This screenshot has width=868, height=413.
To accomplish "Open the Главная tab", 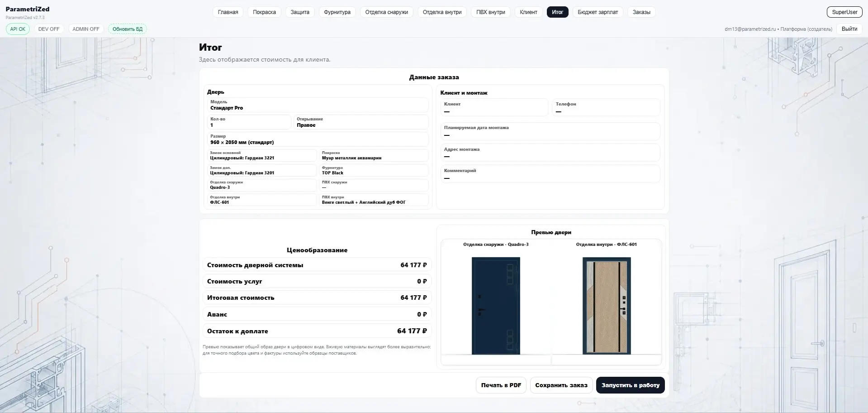I will pos(228,12).
